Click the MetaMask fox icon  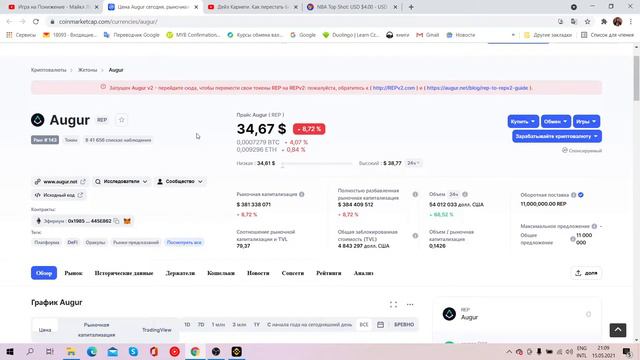127,221
